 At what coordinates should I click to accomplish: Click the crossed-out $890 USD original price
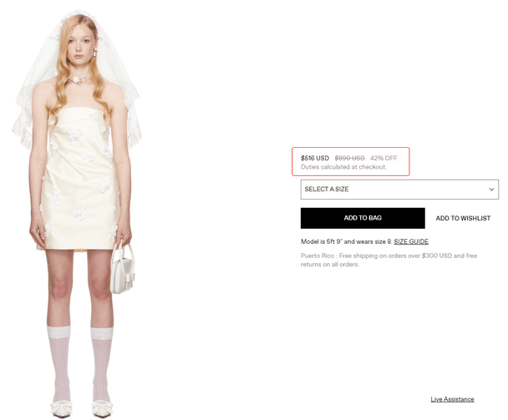349,158
